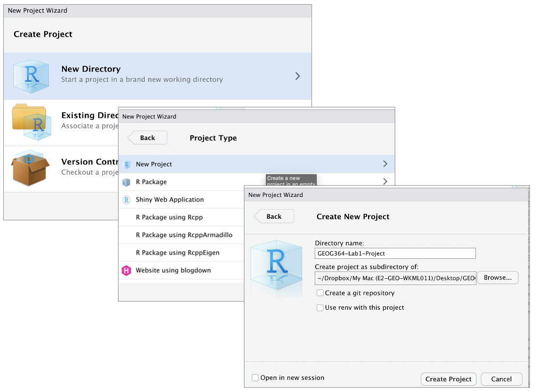Choose R Package using RcppArmadillo
537x392 pixels.
tap(184, 235)
